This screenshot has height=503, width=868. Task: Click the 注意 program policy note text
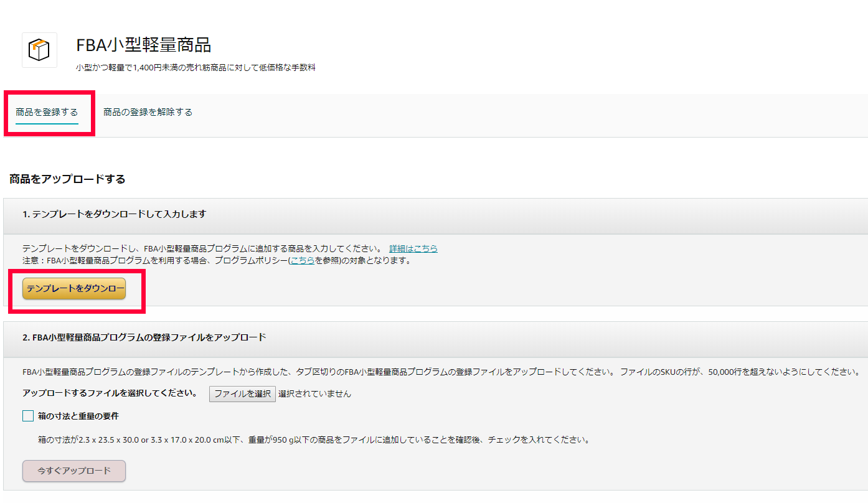(x=156, y=261)
